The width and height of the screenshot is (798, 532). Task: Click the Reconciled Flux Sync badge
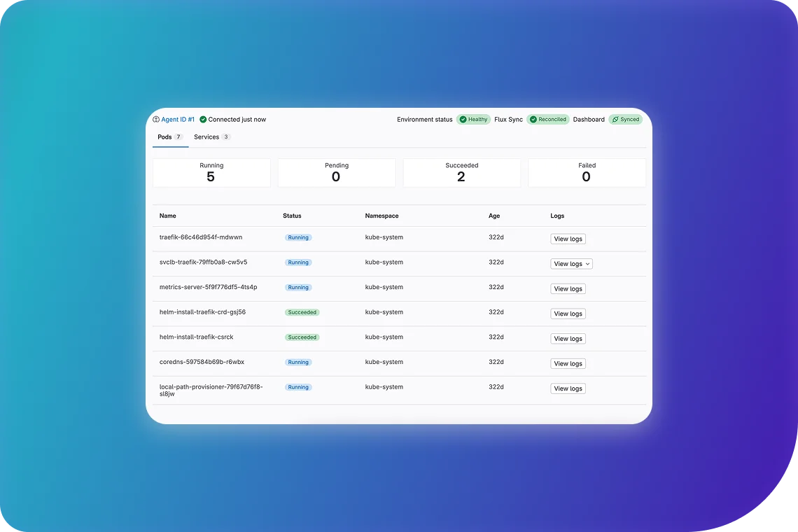[x=548, y=120]
